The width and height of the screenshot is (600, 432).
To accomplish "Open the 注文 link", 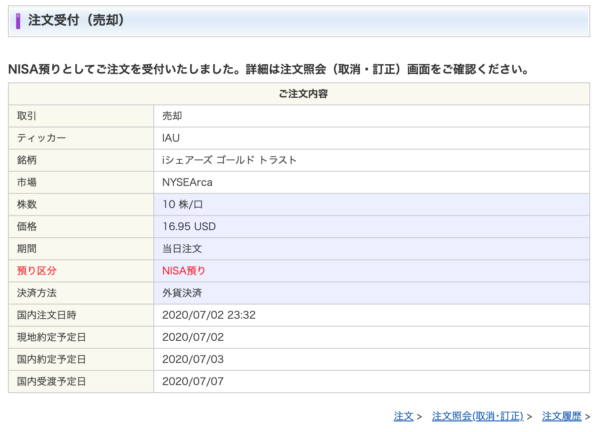I will click(403, 416).
